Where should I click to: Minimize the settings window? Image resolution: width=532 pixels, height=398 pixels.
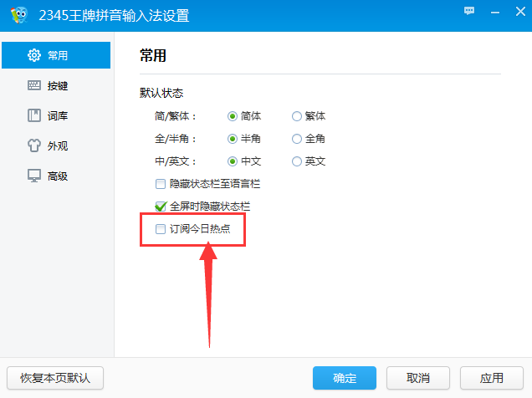(495, 13)
